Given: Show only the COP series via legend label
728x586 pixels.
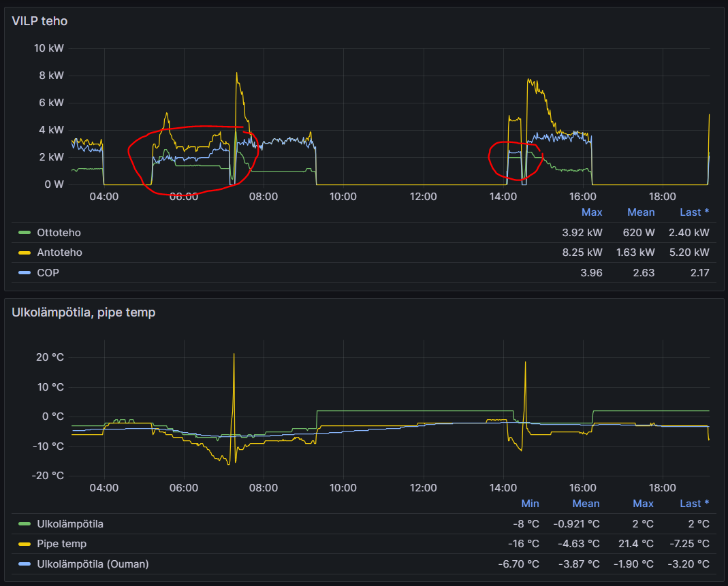Looking at the screenshot, I should click(x=48, y=273).
